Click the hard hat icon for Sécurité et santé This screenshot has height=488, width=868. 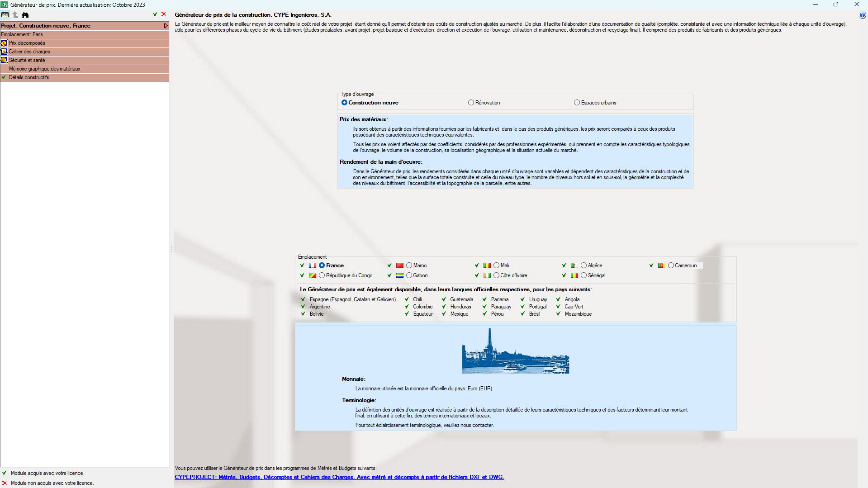pos(4,60)
